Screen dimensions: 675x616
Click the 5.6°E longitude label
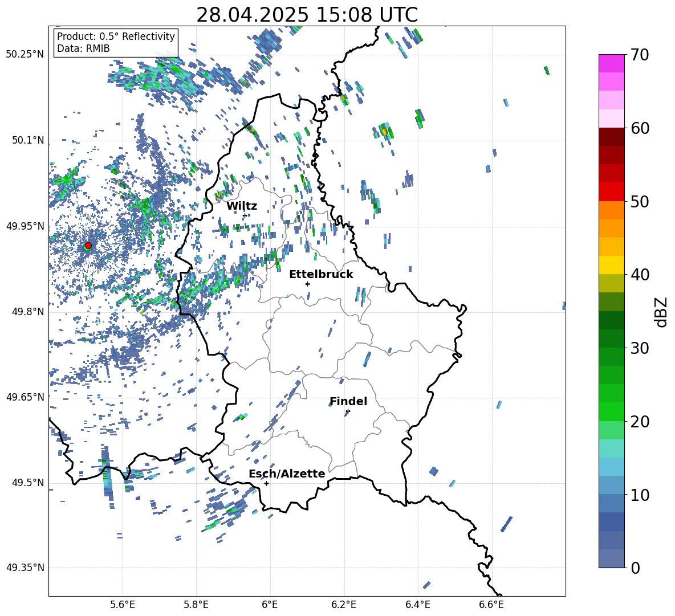tap(123, 605)
